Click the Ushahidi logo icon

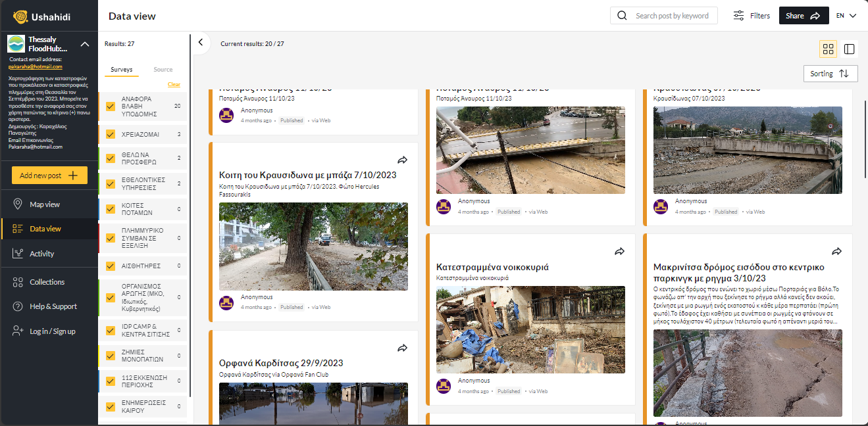click(x=20, y=16)
